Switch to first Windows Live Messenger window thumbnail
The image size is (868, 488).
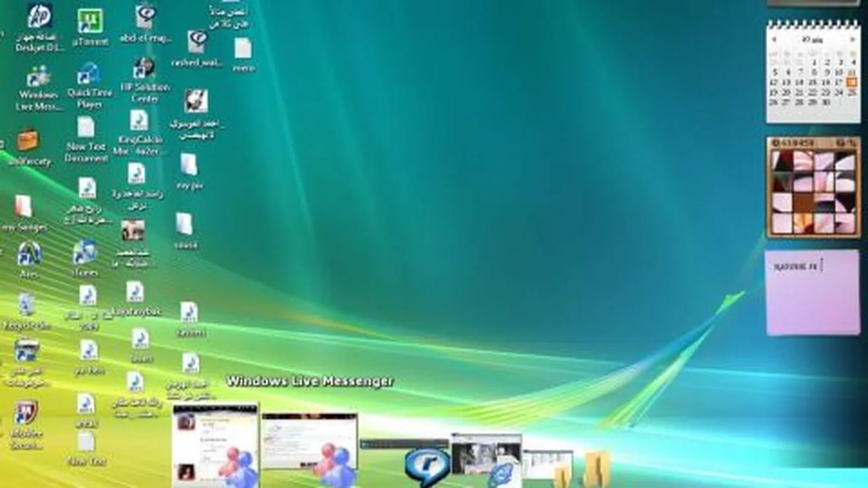215,445
